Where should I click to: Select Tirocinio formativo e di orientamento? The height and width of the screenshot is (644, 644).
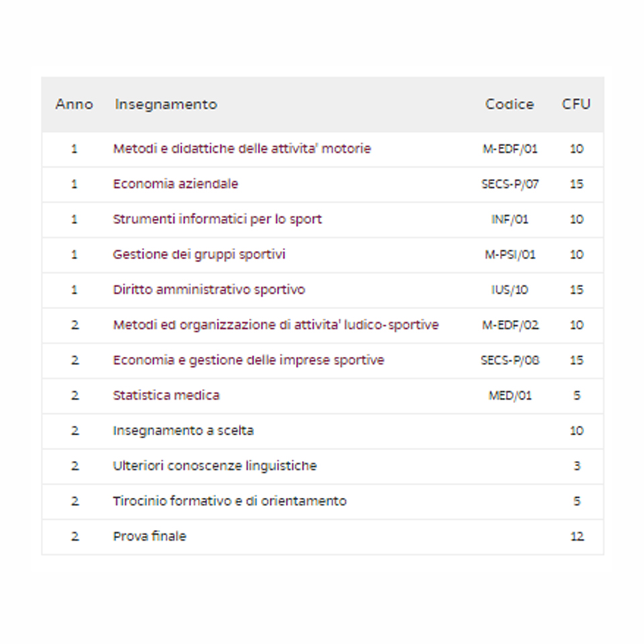click(x=229, y=502)
